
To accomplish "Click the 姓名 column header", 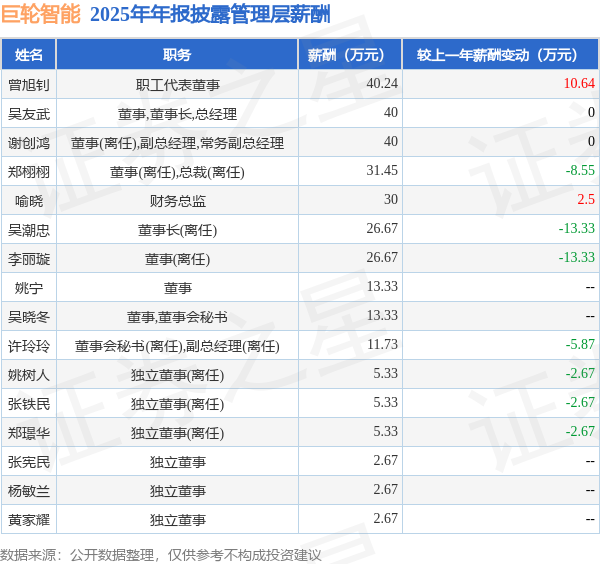I will pyautogui.click(x=29, y=55).
